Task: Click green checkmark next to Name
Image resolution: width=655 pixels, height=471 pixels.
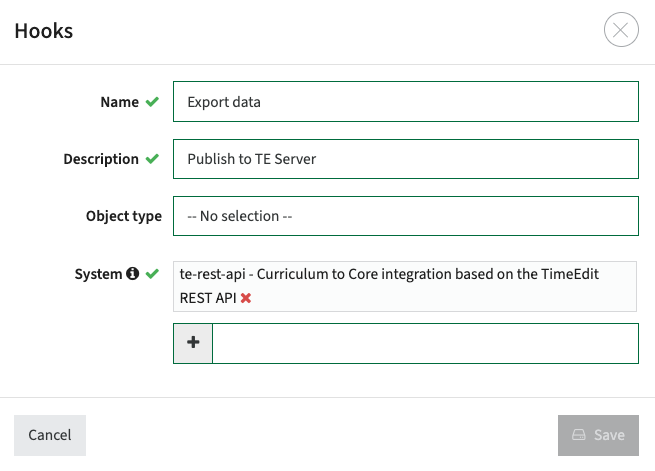Action: pyautogui.click(x=152, y=101)
